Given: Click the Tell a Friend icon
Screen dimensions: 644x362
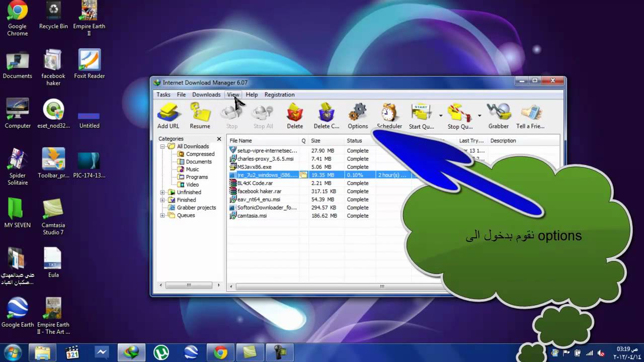Looking at the screenshot, I should pos(530,116).
